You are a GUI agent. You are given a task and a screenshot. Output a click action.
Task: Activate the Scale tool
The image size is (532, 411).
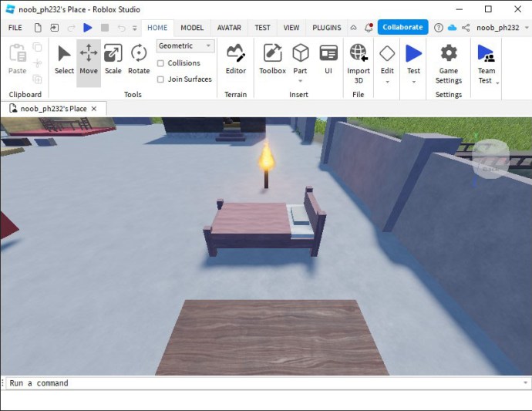(x=113, y=59)
